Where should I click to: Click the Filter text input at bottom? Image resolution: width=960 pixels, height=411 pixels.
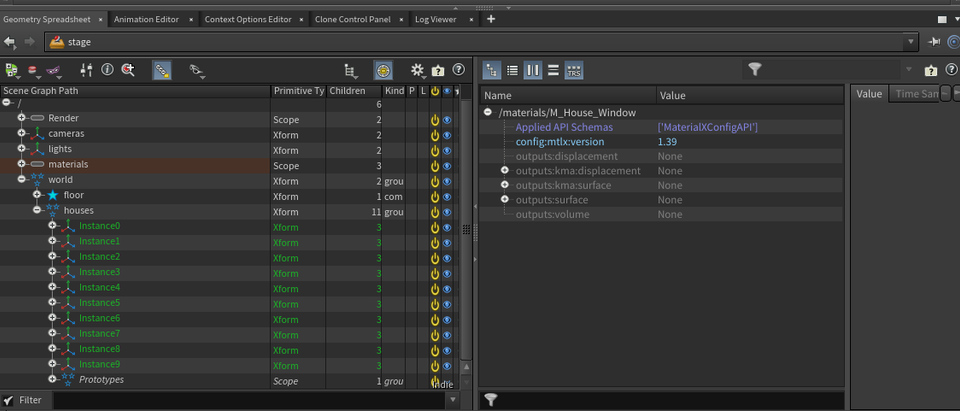(x=250, y=400)
